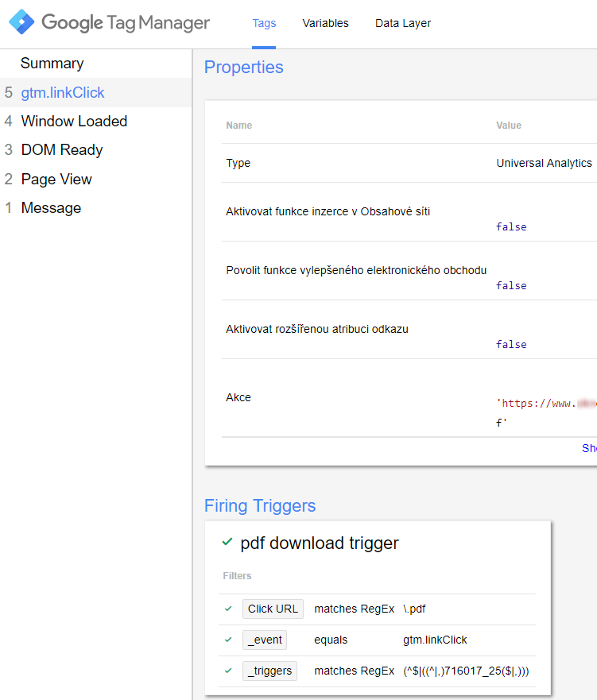597x700 pixels.
Task: Click matches RegEx in Click URL row
Action: coord(354,609)
